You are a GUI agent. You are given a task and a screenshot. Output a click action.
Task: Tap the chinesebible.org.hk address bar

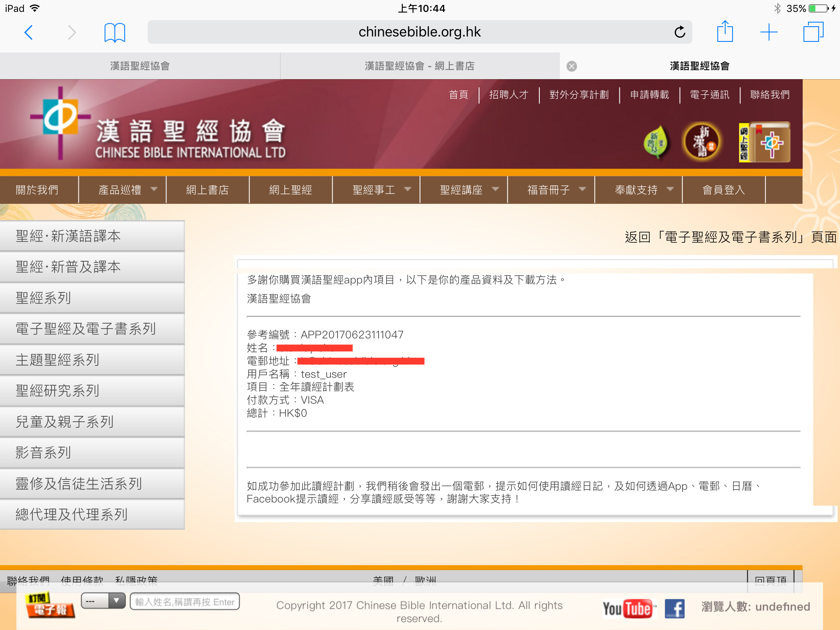[420, 32]
